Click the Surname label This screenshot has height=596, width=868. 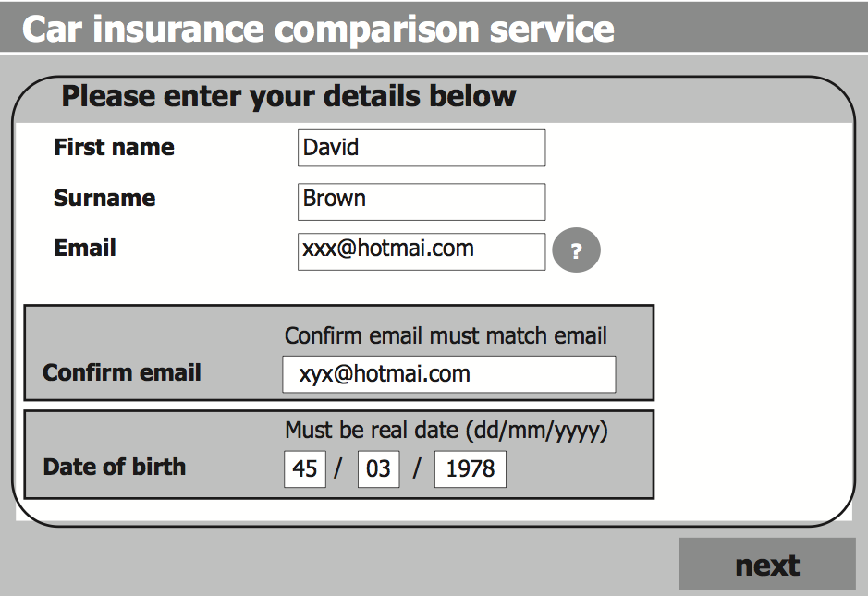(x=104, y=199)
